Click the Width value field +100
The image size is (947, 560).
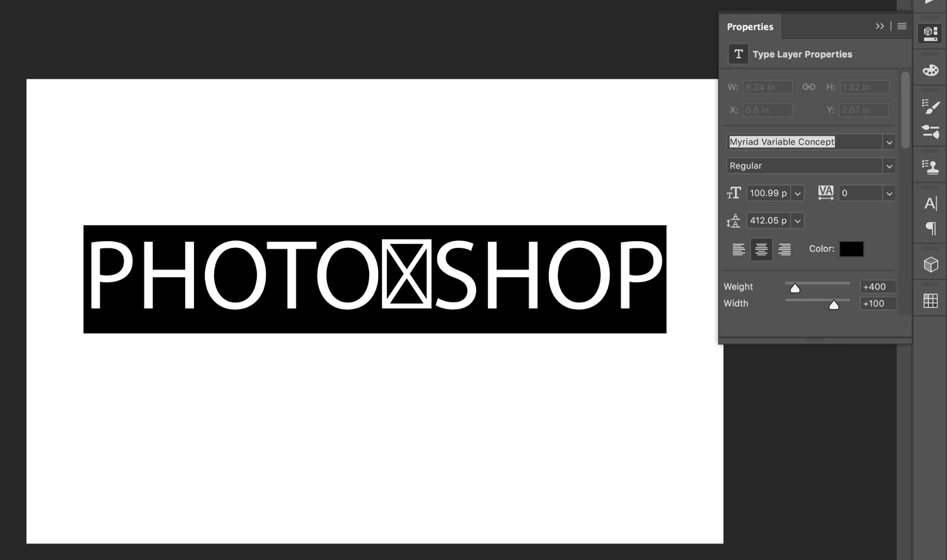click(878, 303)
